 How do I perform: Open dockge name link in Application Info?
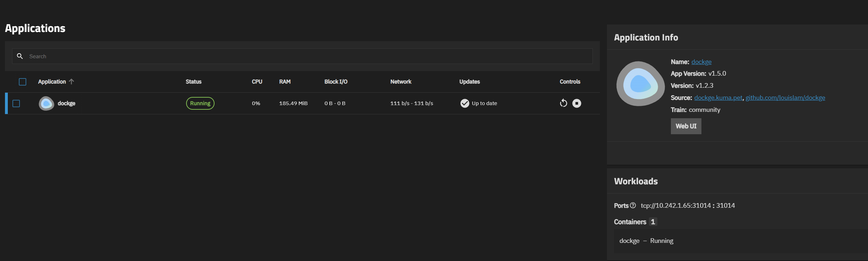pyautogui.click(x=701, y=62)
